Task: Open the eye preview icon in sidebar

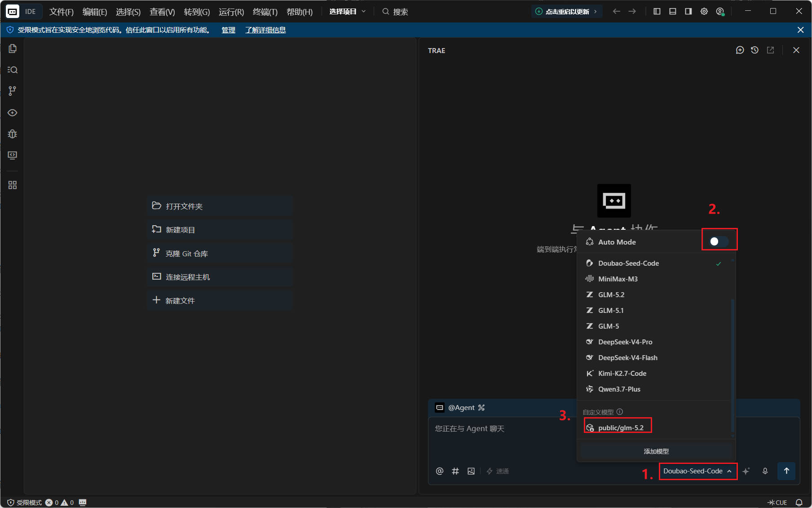Action: coord(13,113)
